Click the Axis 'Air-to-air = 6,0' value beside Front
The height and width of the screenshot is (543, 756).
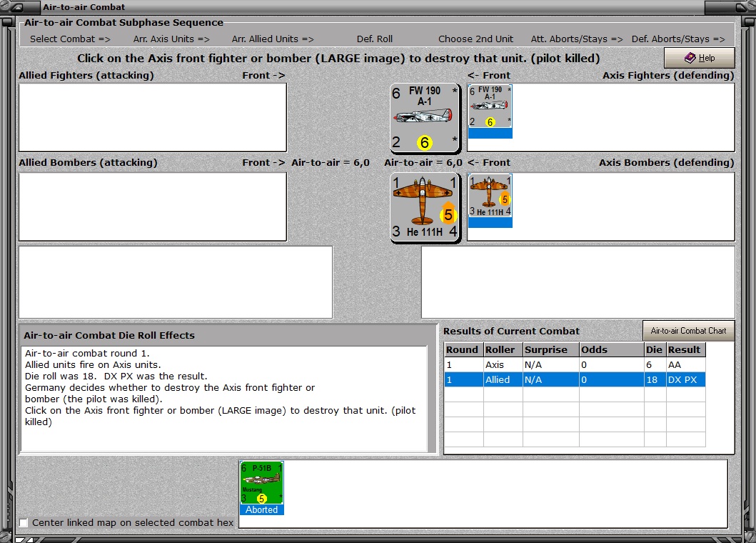[x=423, y=163]
